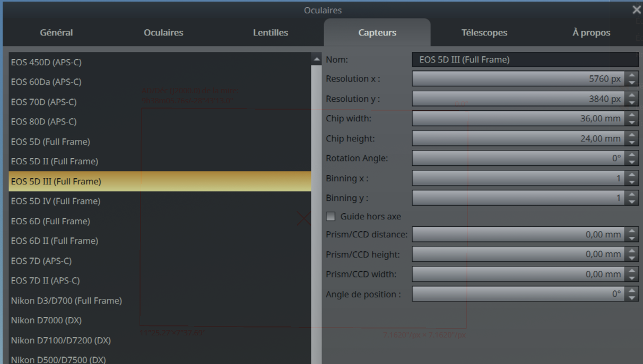Viewport: 643px width, 364px height.
Task: Show the À propos tab
Action: point(590,32)
